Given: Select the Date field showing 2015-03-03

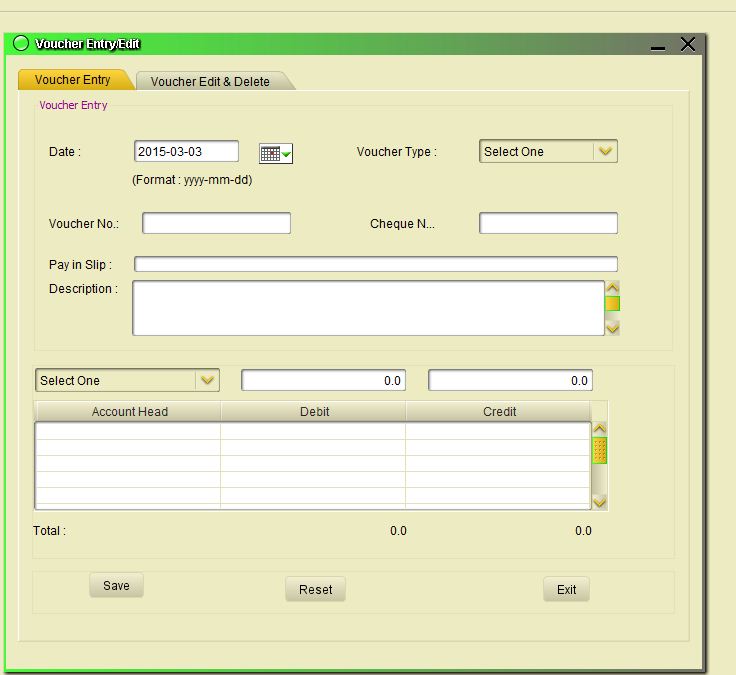Looking at the screenshot, I should click(x=186, y=152).
